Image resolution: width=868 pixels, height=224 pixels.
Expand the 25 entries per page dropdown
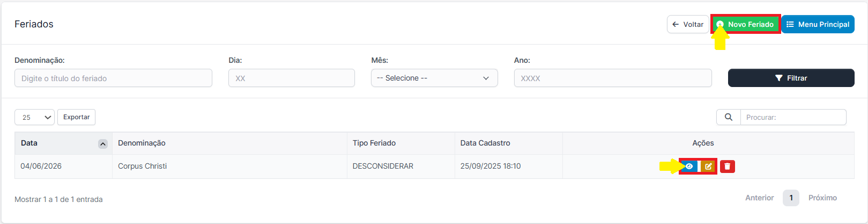click(x=34, y=117)
